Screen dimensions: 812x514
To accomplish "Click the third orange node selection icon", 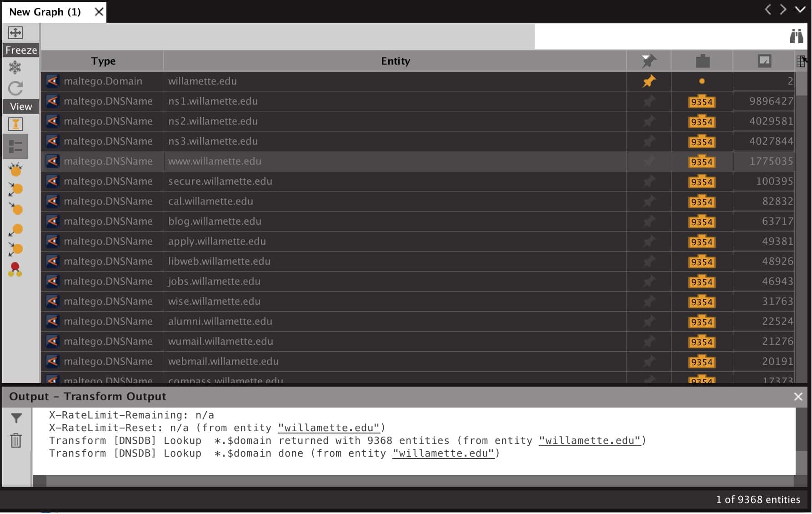I will click(x=15, y=209).
